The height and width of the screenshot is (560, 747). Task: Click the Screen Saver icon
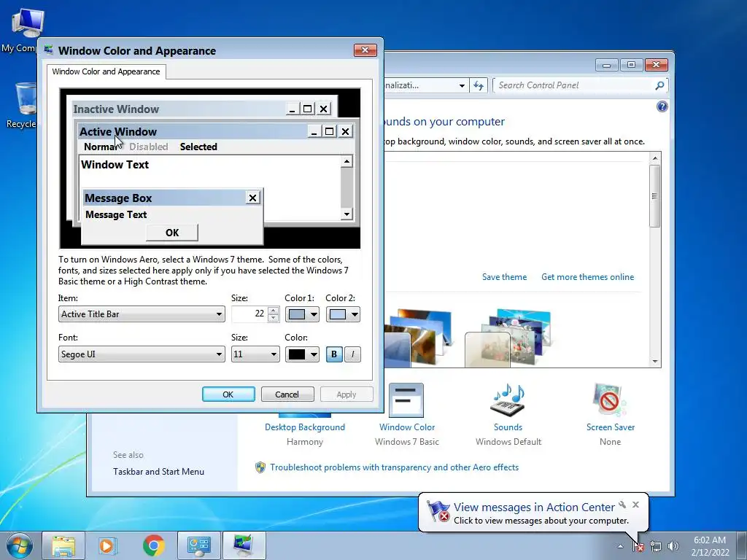pos(610,400)
